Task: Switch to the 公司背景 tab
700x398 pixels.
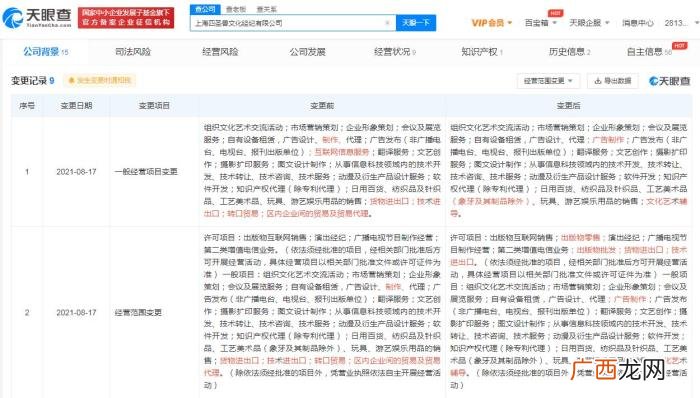Action: coord(46,52)
